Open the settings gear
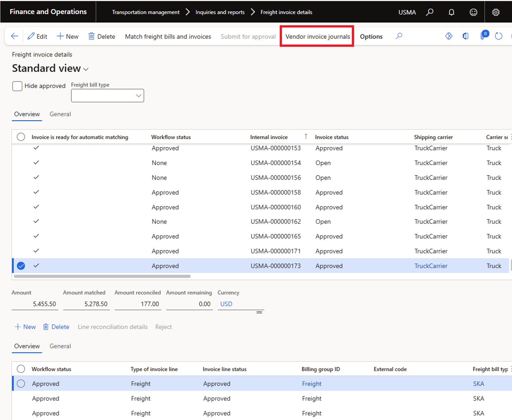Screen dimensions: 512x420 tap(496, 12)
